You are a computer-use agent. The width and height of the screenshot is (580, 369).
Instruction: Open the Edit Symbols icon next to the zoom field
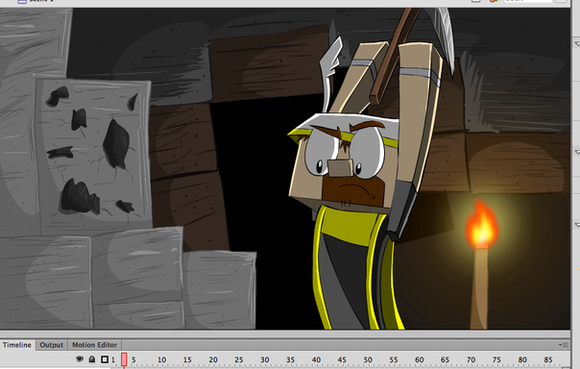493,1
